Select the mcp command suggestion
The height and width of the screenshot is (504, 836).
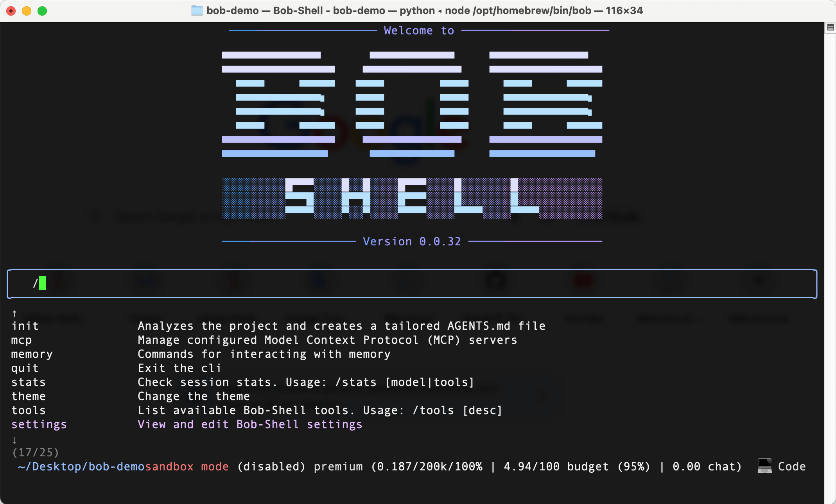click(x=22, y=340)
